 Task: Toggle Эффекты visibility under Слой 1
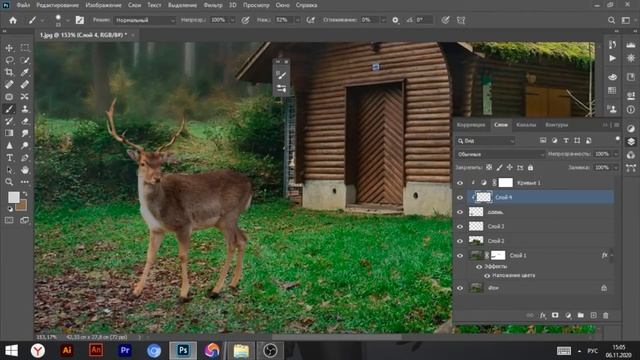pos(479,267)
